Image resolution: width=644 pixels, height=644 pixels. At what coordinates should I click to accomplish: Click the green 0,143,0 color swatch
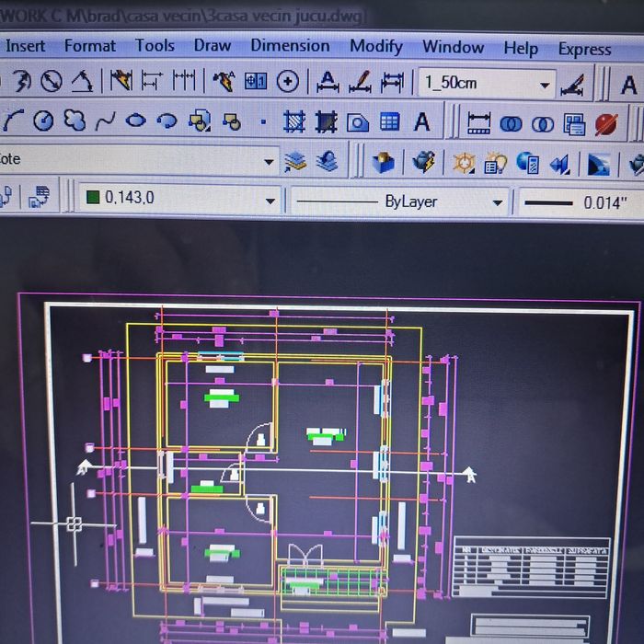coord(93,197)
